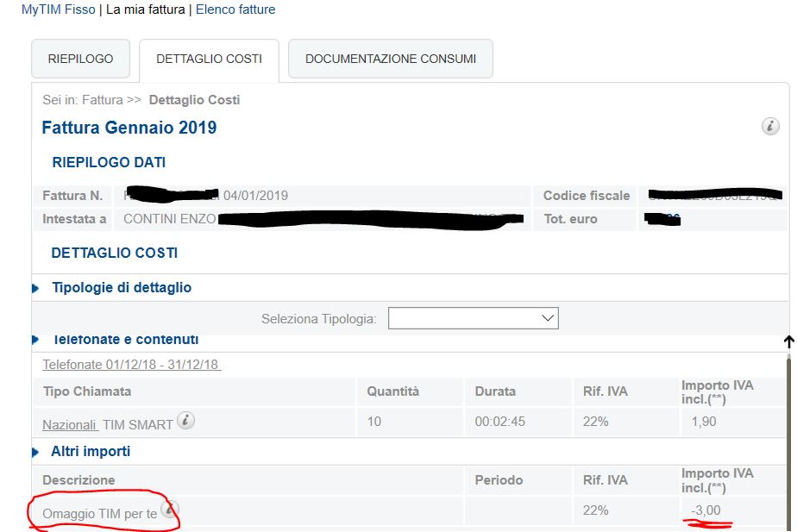Click the Tipo Chiamata column header
The image size is (797, 532).
click(87, 391)
